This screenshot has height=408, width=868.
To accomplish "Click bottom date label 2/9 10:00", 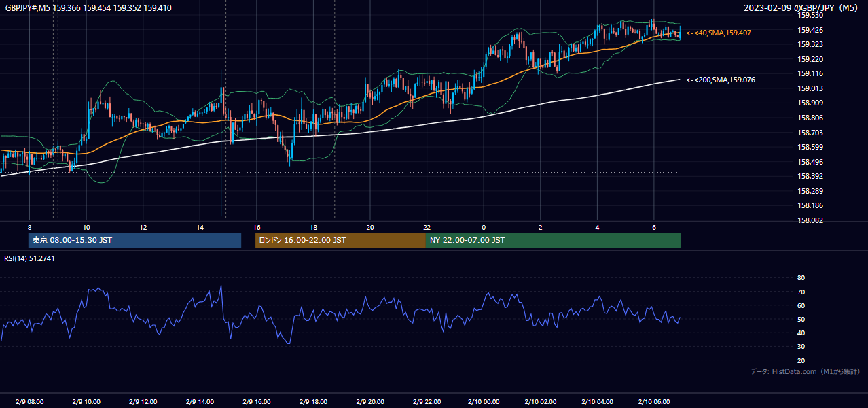I will click(x=86, y=402).
